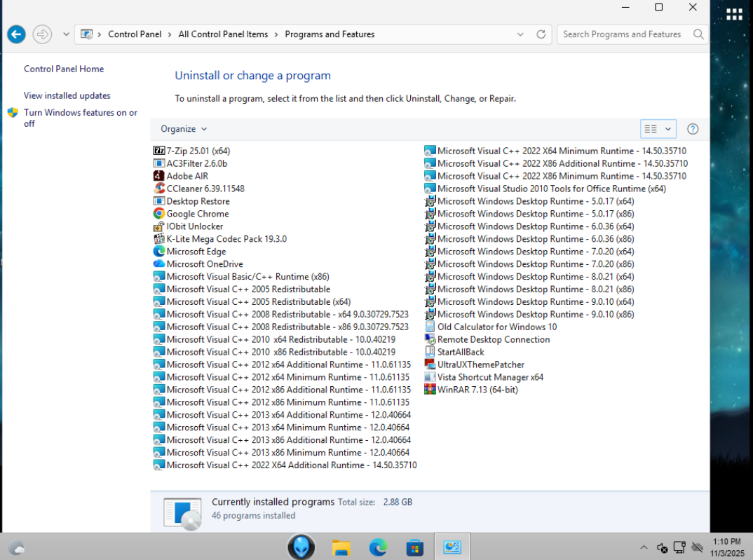Go back with the blue arrow button
This screenshot has height=560, width=753.
coord(16,34)
